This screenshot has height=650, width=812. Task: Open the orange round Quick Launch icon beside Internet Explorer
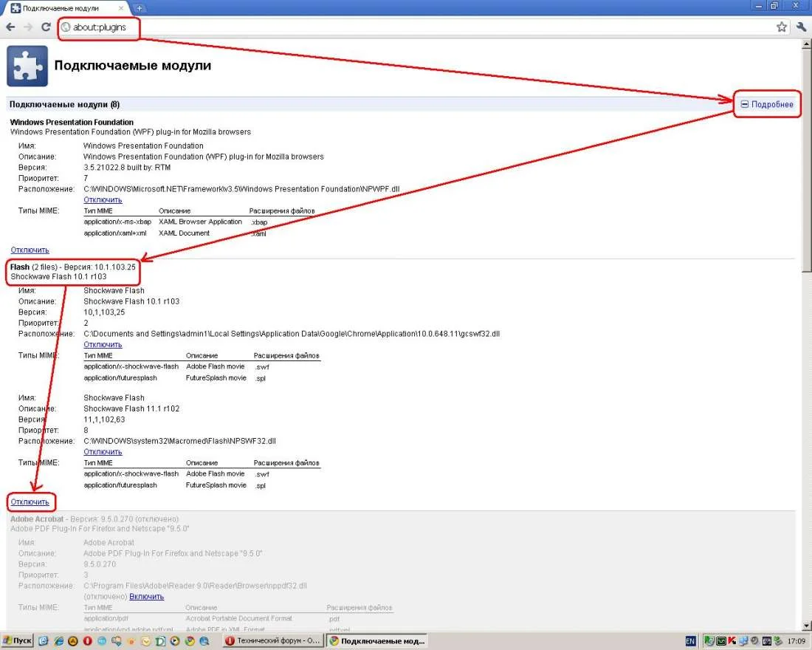pos(73,641)
